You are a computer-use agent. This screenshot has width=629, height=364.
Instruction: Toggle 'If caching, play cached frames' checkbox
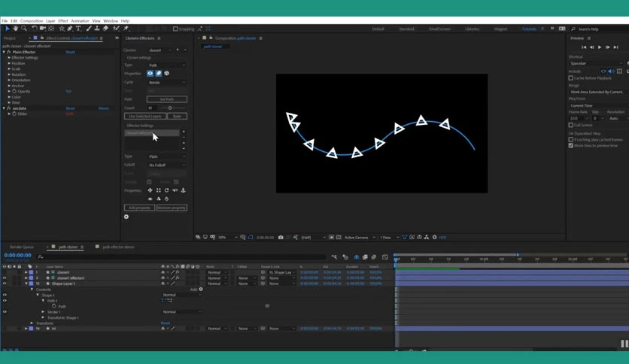[571, 139]
